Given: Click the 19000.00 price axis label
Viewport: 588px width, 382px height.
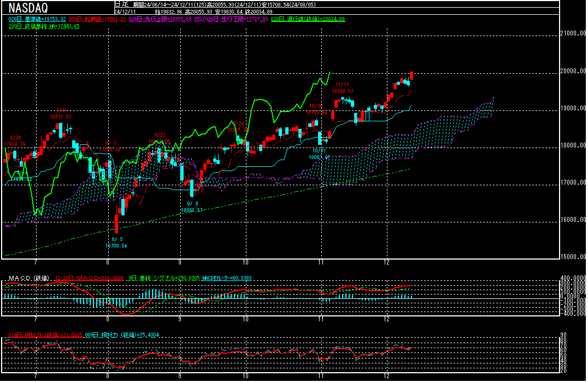Looking at the screenshot, I should 573,108.
